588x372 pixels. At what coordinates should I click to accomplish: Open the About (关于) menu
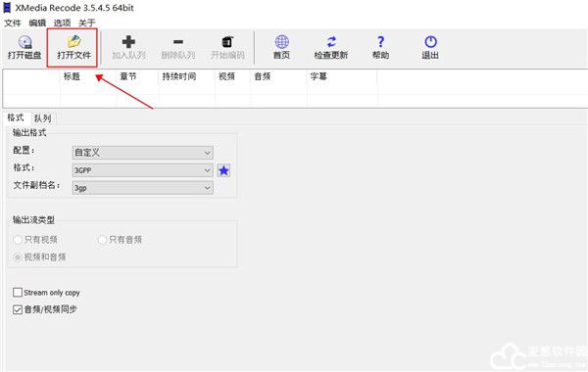86,23
